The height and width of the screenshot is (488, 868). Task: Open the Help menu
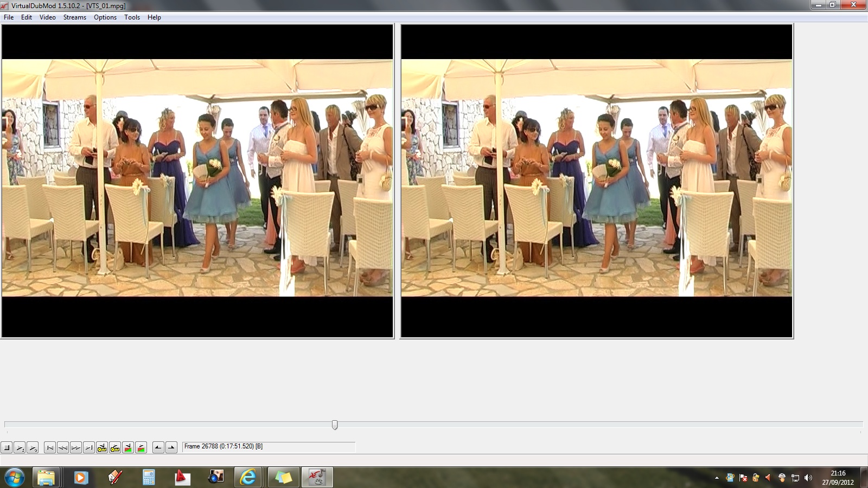click(x=154, y=17)
